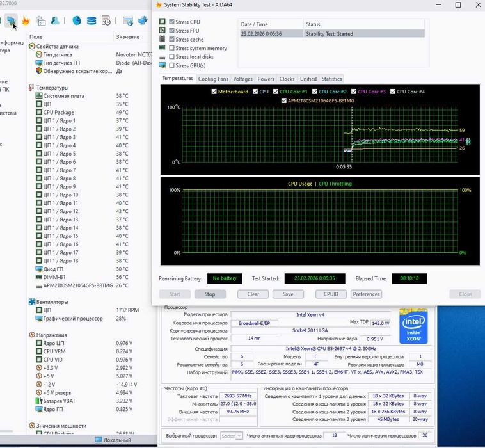
Task: Uncheck the Stress CPU checkbox
Action: click(171, 22)
